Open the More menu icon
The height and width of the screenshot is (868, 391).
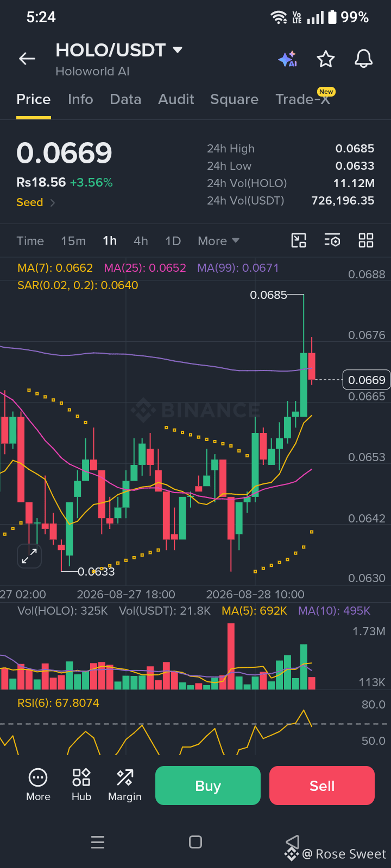38,785
